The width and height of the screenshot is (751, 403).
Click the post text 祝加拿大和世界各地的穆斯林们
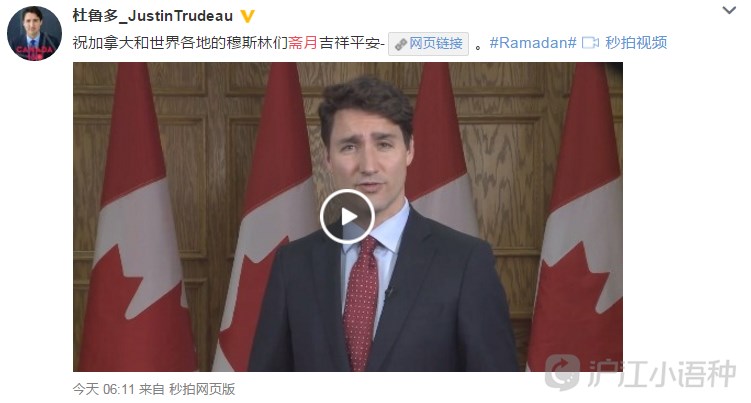(180, 43)
